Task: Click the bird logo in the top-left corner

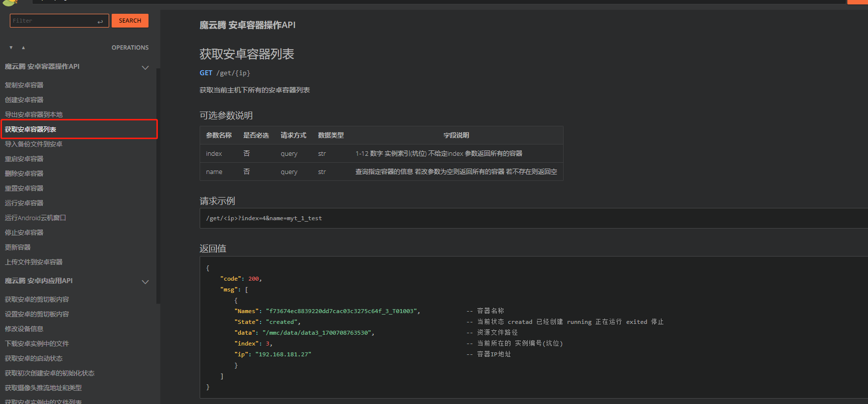Action: pos(9,2)
